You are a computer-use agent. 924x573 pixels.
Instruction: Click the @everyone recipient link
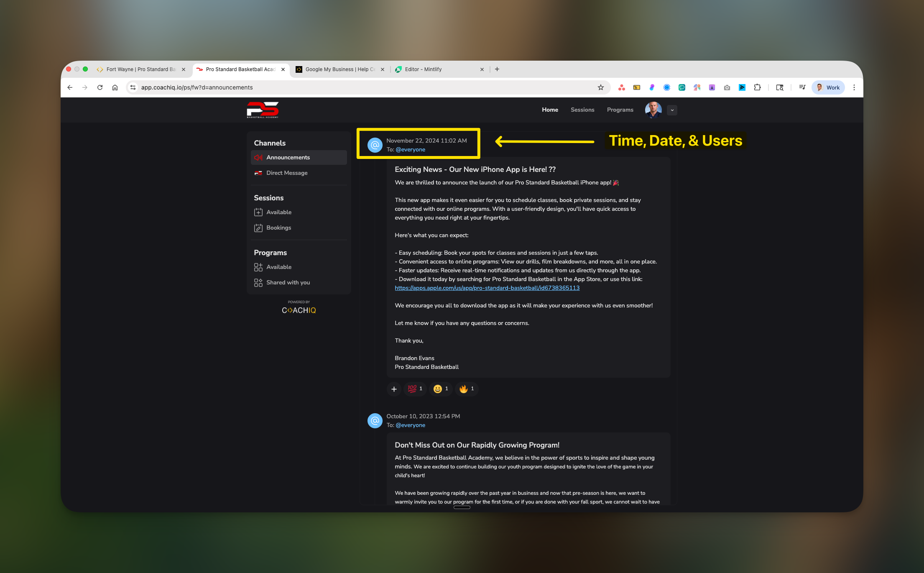pos(411,149)
